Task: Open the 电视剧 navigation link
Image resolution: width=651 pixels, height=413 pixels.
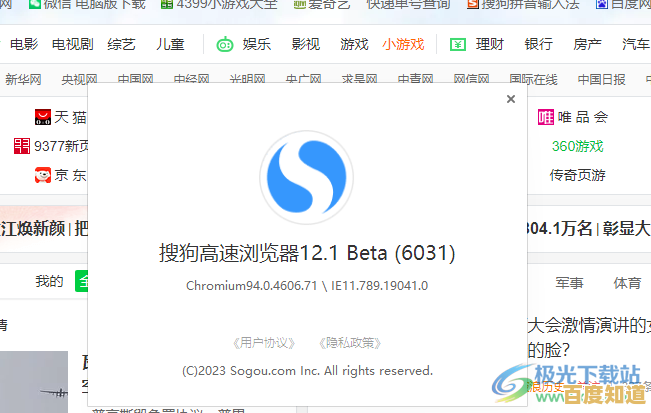Action: coord(73,44)
